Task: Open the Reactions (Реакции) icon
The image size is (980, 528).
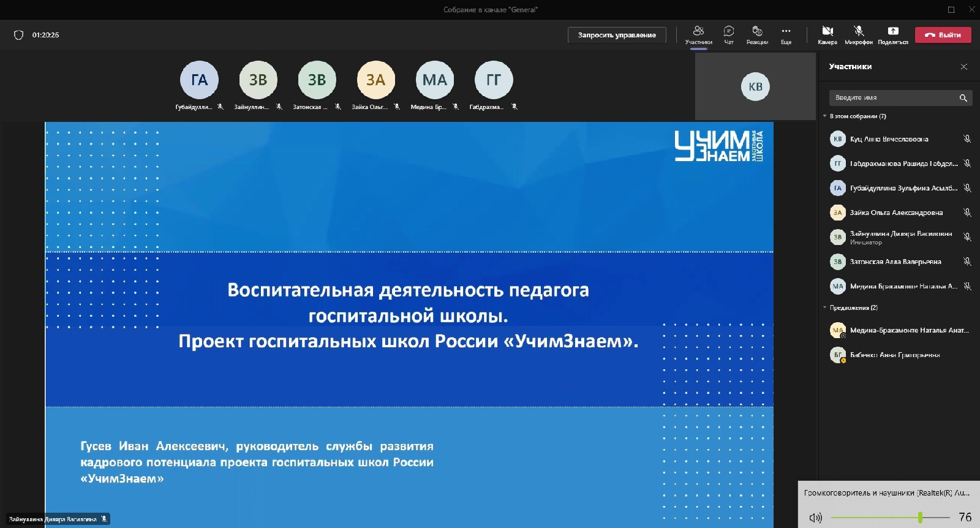Action: (757, 31)
